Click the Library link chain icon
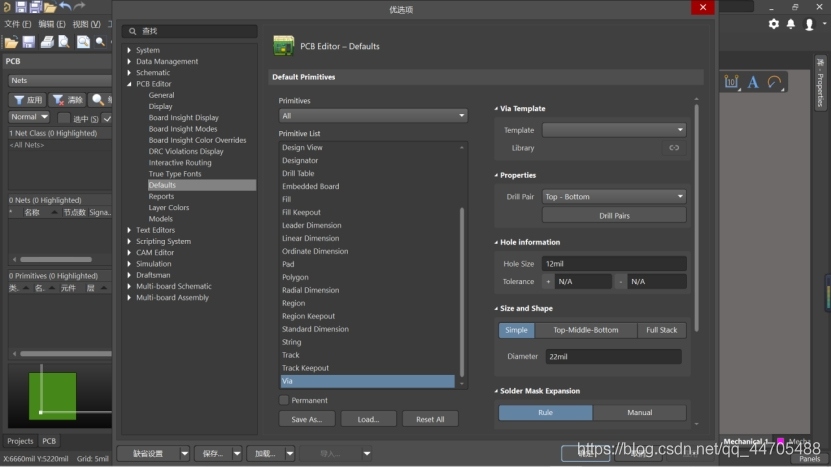831x468 pixels. (x=674, y=148)
